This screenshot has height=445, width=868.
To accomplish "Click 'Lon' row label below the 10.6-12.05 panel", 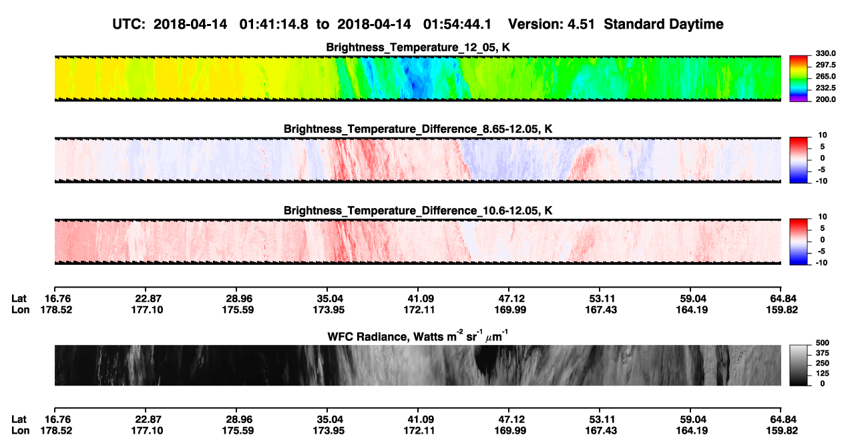I will click(x=20, y=310).
